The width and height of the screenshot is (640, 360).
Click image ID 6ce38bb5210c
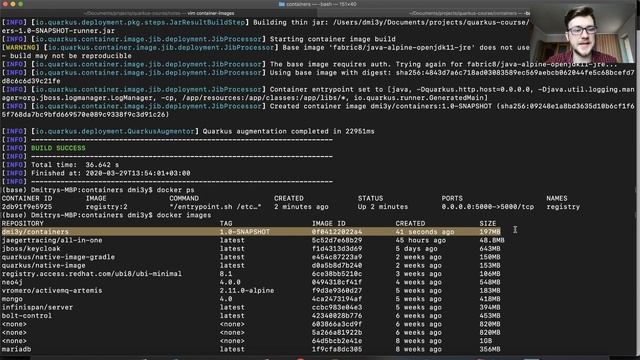pos(337,274)
